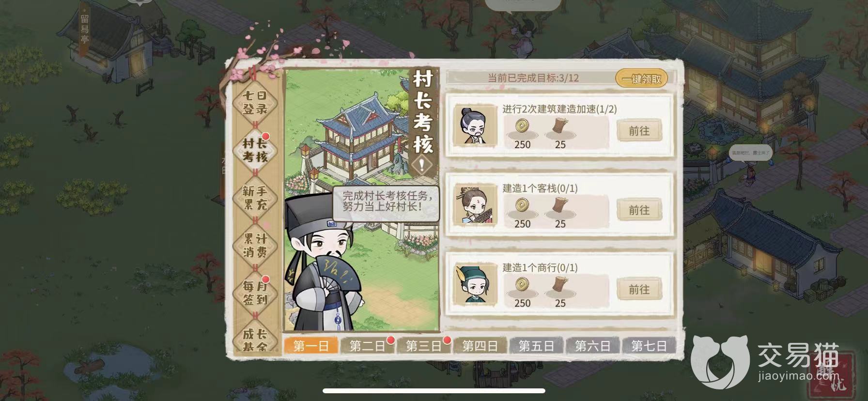The image size is (868, 401).
Task: Open the 七日登录 side menu
Action: tap(255, 103)
